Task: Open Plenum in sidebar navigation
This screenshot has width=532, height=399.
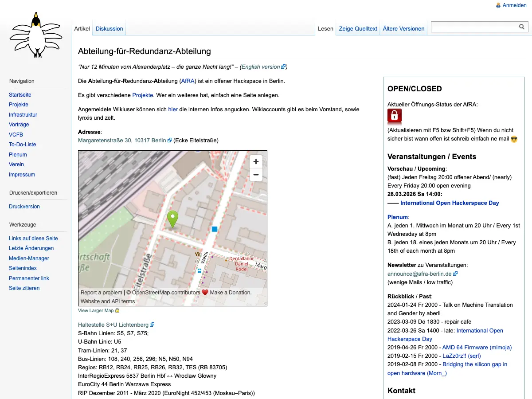Action: [x=18, y=155]
